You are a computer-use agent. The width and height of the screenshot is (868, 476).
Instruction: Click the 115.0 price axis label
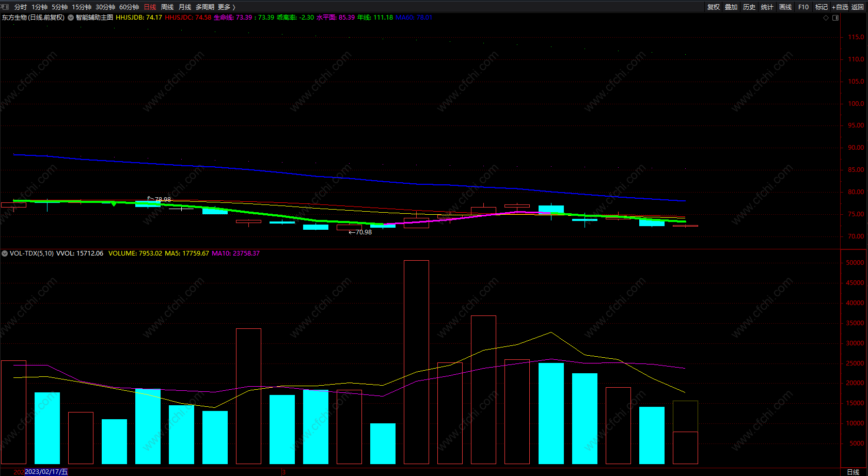click(x=856, y=37)
